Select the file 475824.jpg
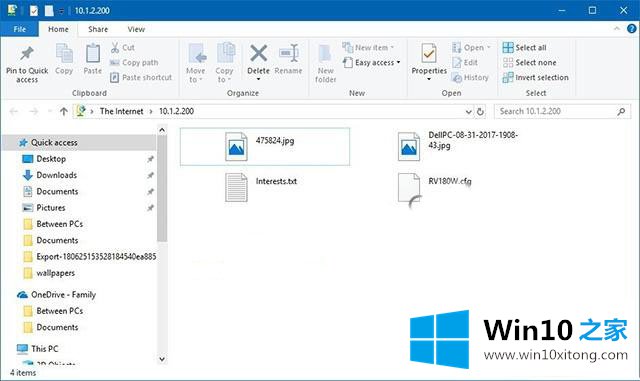The width and height of the screenshot is (640, 381). click(x=264, y=147)
